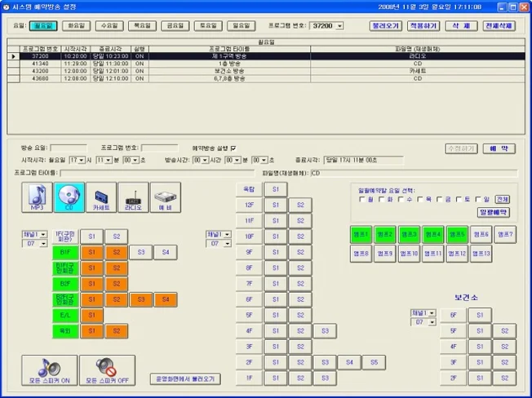Open the 07 dropdown beside the 9F row
The height and width of the screenshot is (398, 532).
click(x=228, y=243)
